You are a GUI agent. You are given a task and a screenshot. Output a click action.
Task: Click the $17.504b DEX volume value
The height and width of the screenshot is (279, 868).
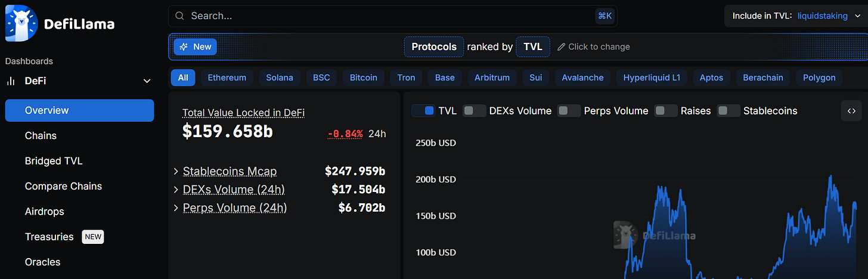[x=358, y=190]
